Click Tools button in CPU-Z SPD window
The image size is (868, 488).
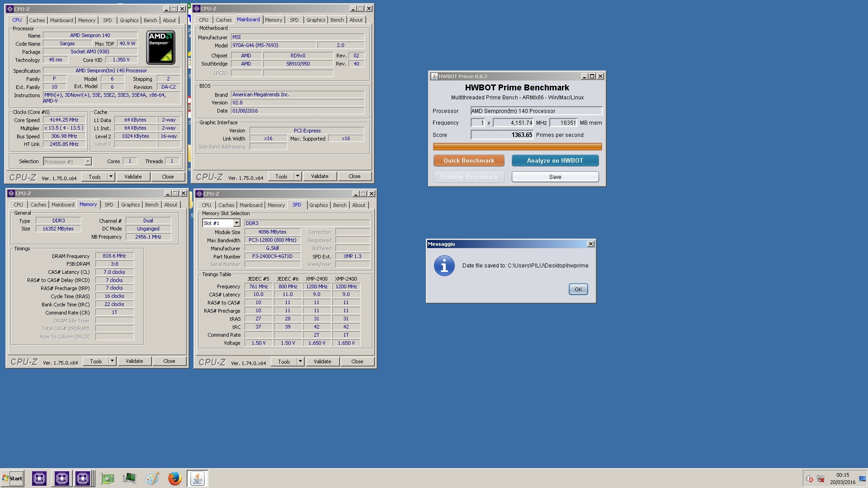[284, 361]
